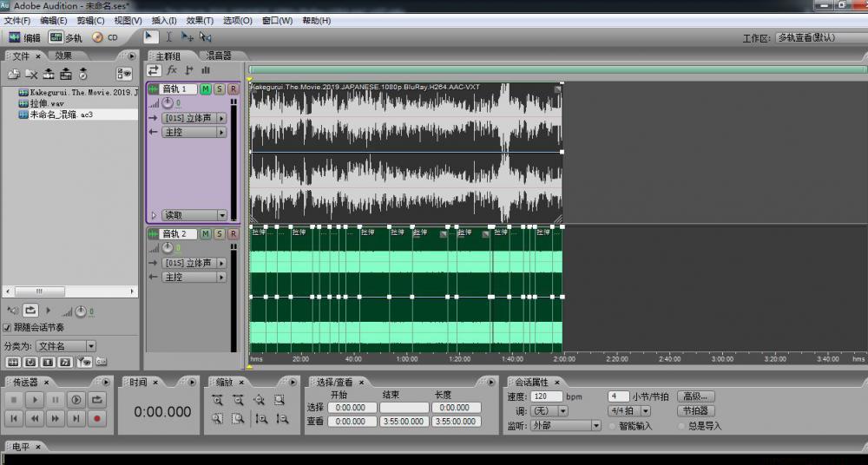This screenshot has height=465, width=868.
Task: Toggle the show options eye icon in Files panel
Action: click(x=124, y=74)
